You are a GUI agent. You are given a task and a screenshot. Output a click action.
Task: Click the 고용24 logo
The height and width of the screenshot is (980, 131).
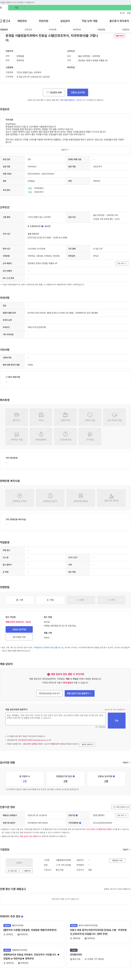pos(5,21)
